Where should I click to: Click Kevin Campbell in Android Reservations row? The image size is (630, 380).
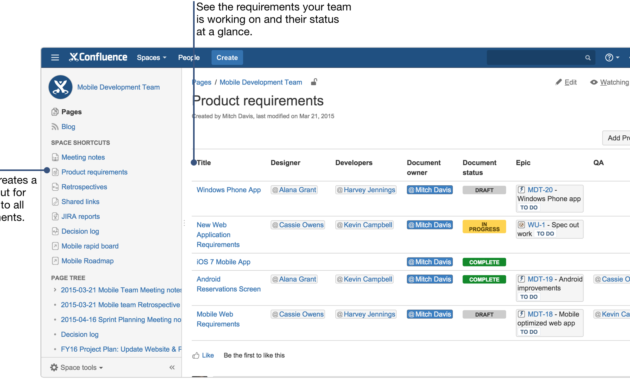coord(364,279)
